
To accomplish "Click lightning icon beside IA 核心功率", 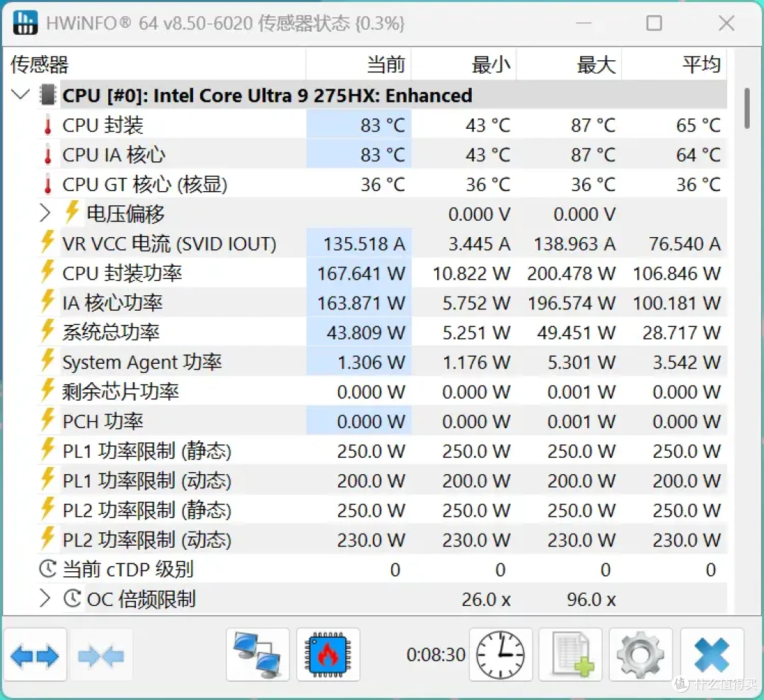I will [x=47, y=302].
